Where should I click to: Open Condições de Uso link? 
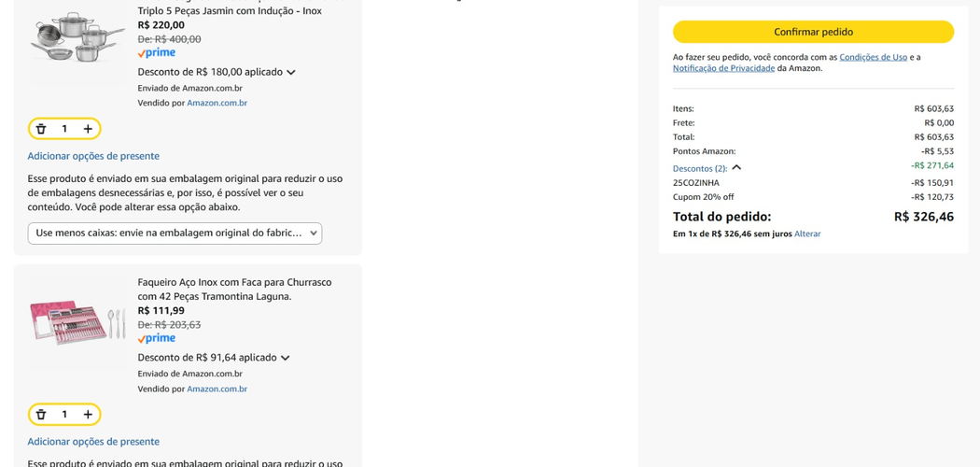[873, 57]
